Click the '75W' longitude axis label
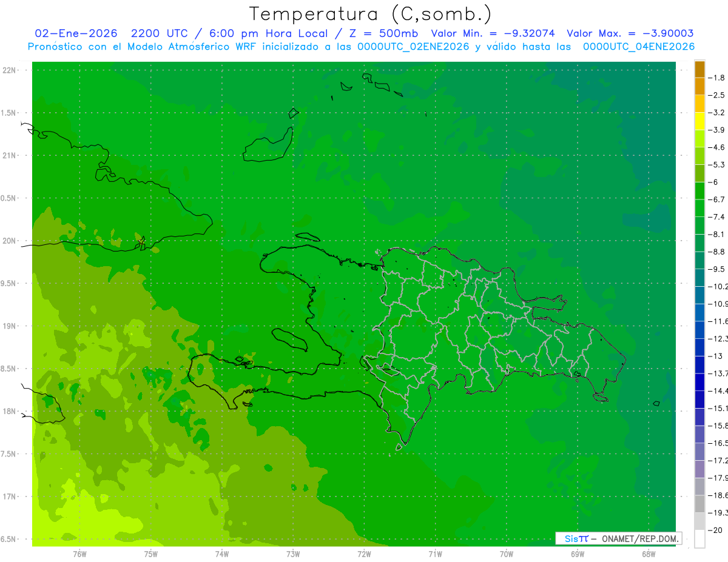728x562 pixels. coord(151,554)
